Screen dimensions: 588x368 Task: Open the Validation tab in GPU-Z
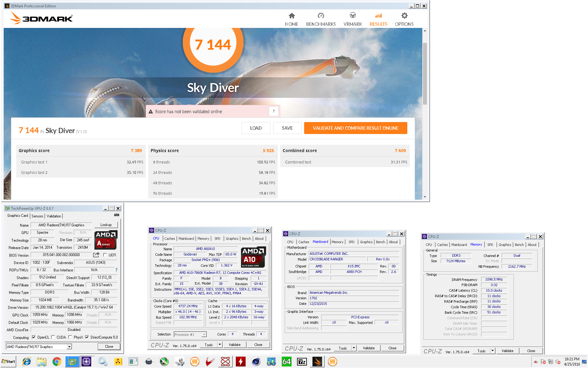[54, 216]
